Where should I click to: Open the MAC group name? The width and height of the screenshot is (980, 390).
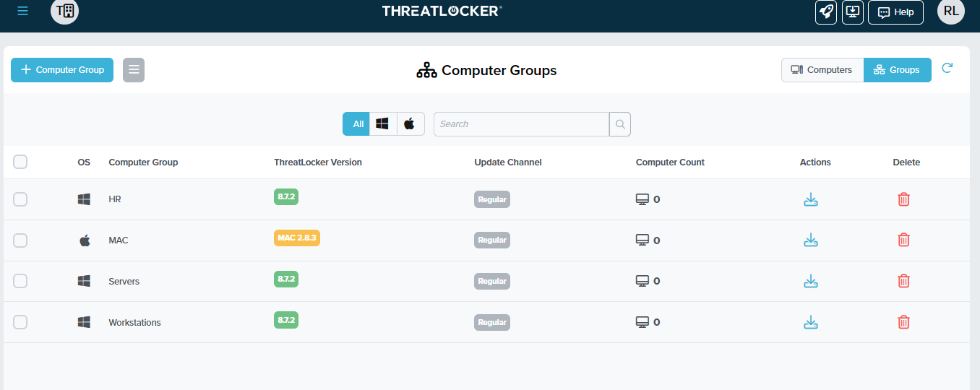(x=119, y=240)
